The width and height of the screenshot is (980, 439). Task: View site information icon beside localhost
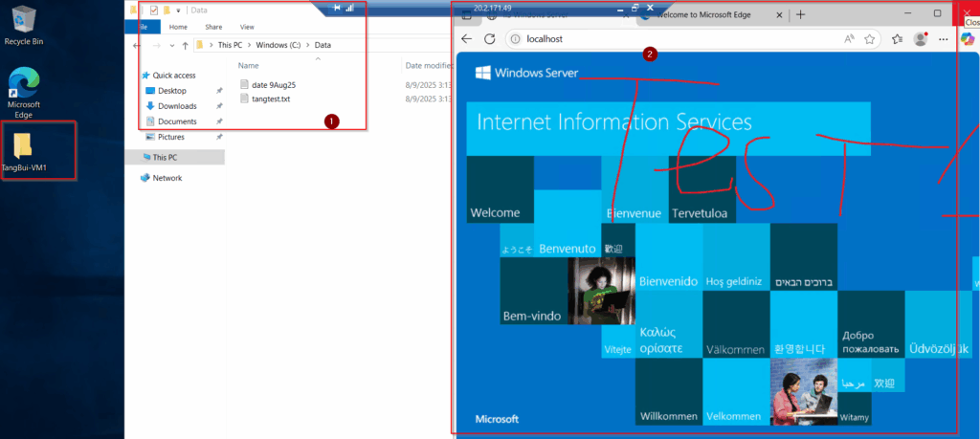[516, 38]
